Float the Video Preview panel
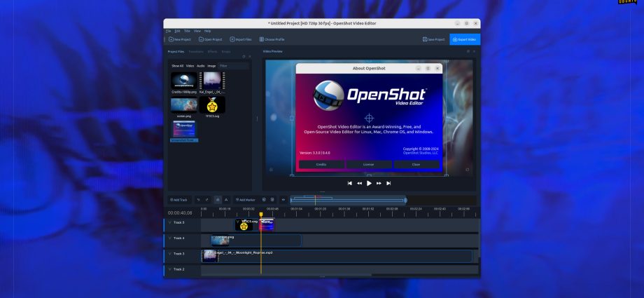This screenshot has width=644, height=298. pyautogui.click(x=468, y=51)
